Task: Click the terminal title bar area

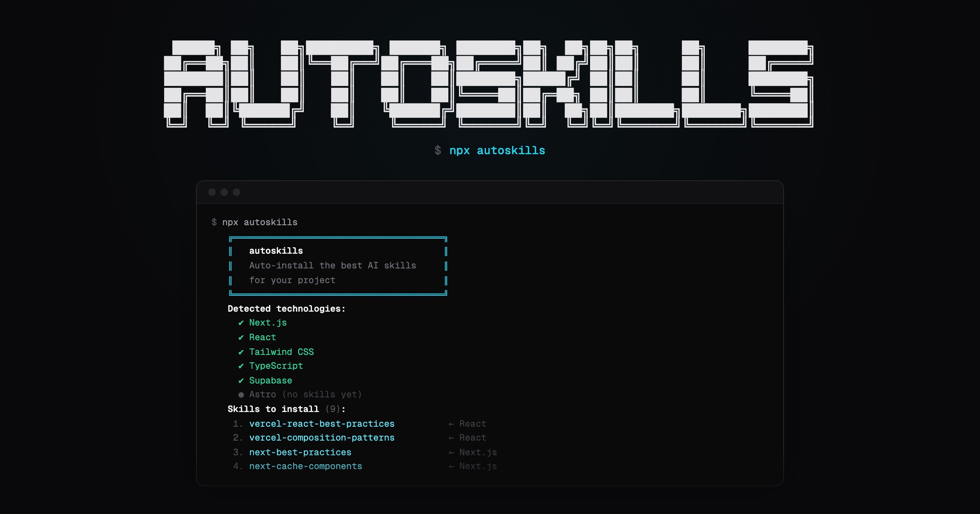Action: 490,192
